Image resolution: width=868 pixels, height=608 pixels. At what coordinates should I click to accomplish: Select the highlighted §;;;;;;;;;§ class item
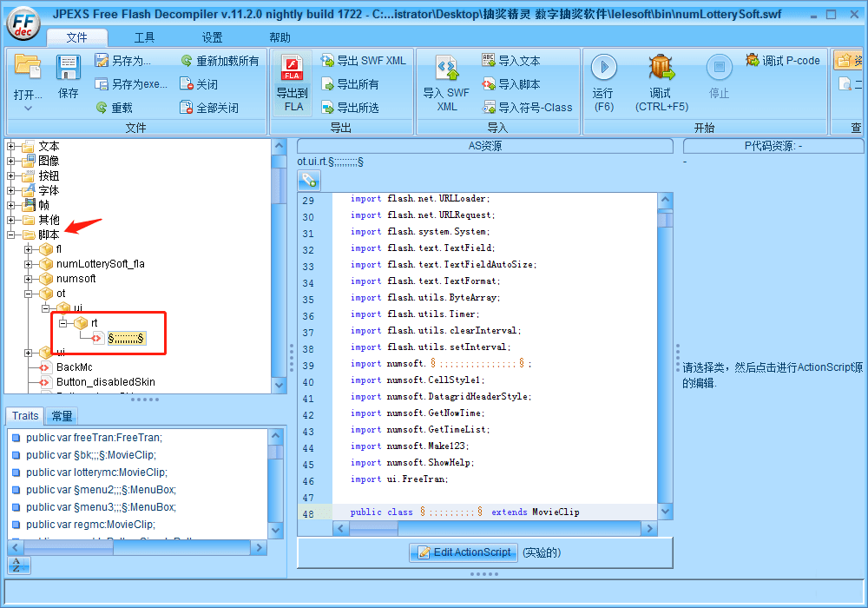[x=126, y=339]
